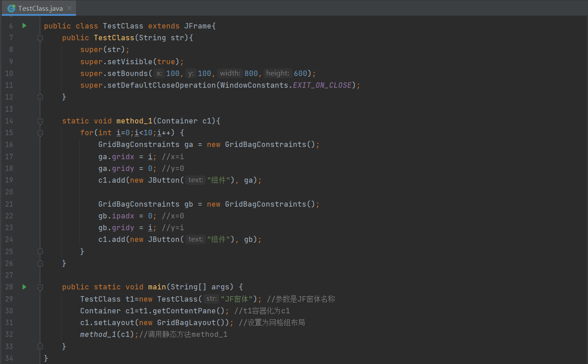Click the "text:" hint on line 19
The image size is (588, 364).
pyautogui.click(x=196, y=180)
